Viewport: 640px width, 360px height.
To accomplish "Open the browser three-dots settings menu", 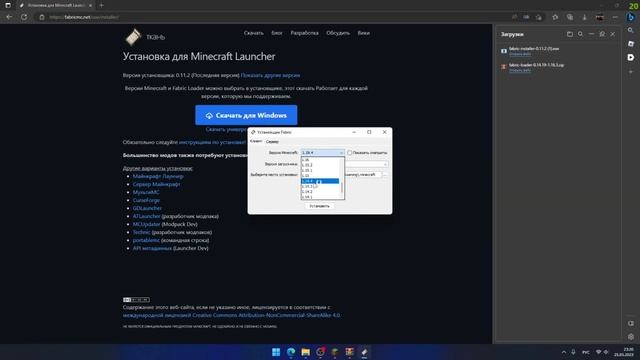I will tap(615, 17).
